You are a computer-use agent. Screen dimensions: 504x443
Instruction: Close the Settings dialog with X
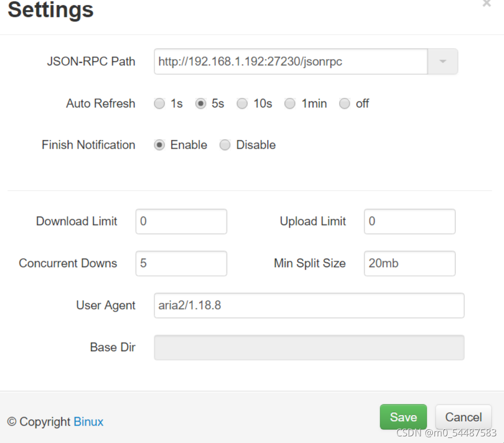point(486,4)
